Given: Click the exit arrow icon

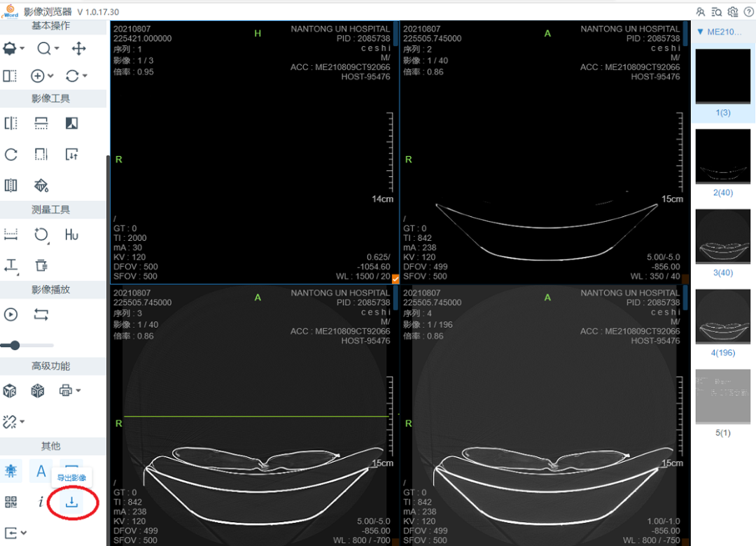Looking at the screenshot, I should [x=10, y=533].
